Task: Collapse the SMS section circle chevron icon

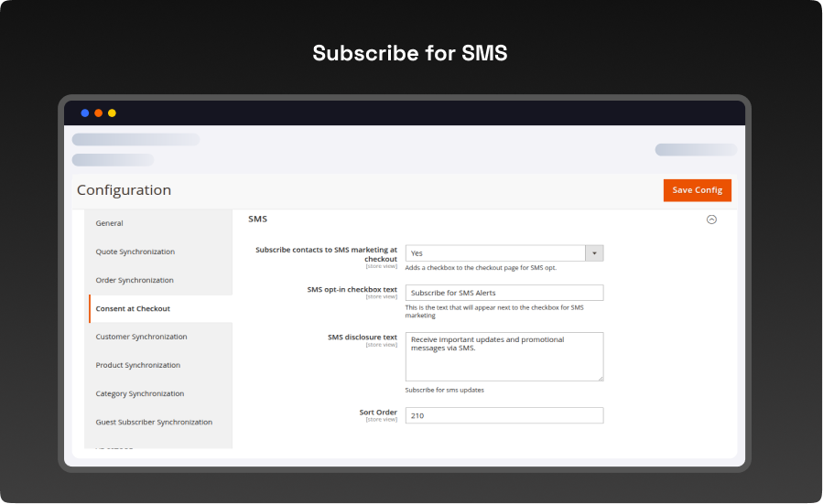Action: (711, 220)
